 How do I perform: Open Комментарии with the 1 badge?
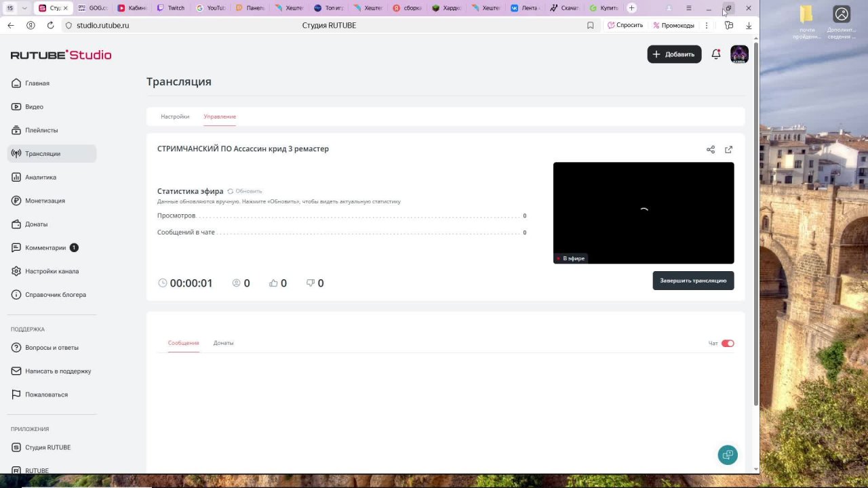coord(52,247)
